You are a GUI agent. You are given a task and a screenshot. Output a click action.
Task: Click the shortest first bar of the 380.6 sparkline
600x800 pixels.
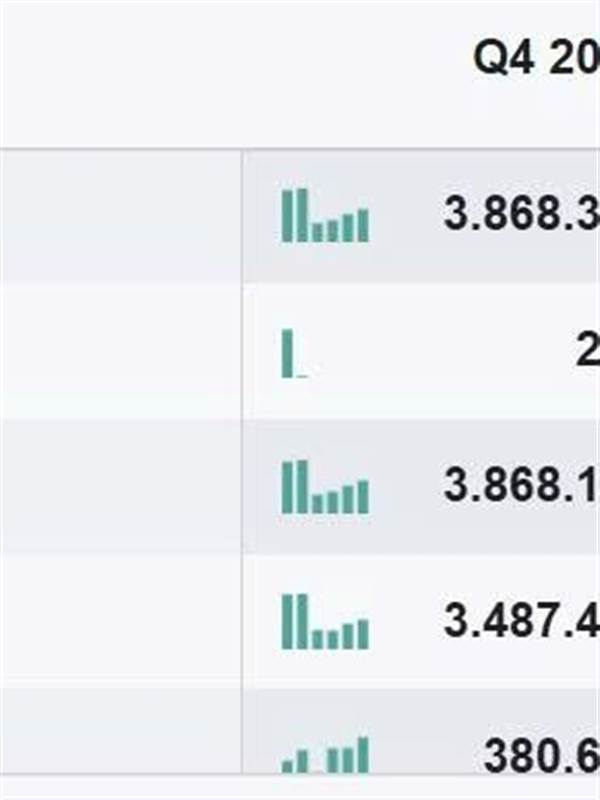click(x=287, y=767)
